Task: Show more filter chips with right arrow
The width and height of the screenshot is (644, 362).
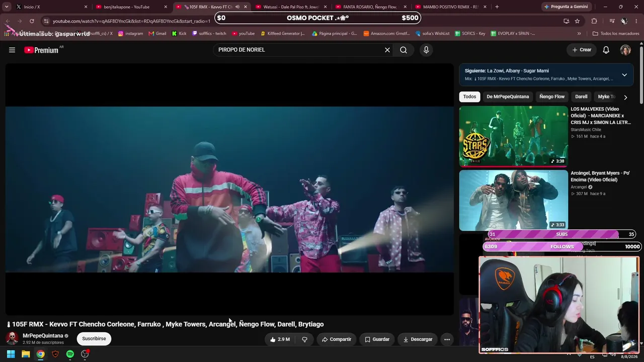Action: click(625, 97)
